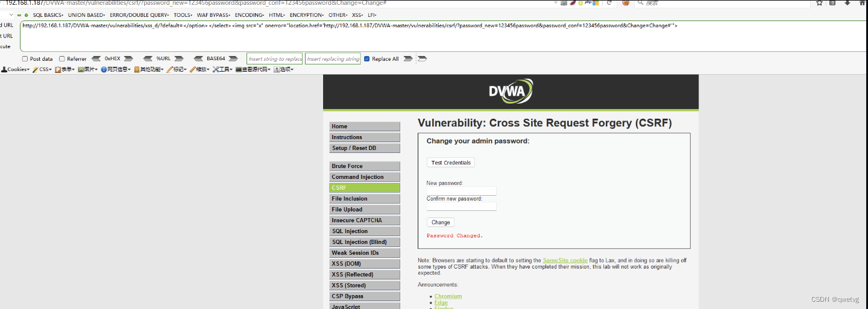Open the ENCRYPTION dropdown
The image size is (868, 309).
coord(307,15)
